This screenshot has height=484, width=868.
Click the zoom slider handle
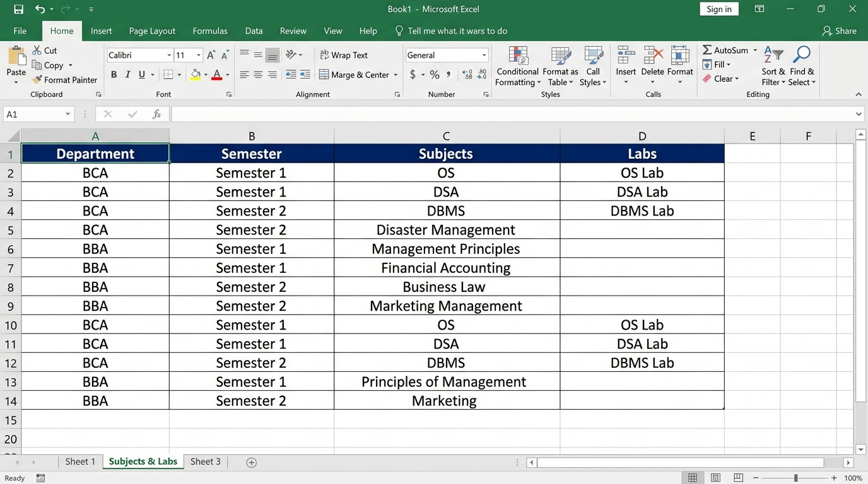point(795,478)
